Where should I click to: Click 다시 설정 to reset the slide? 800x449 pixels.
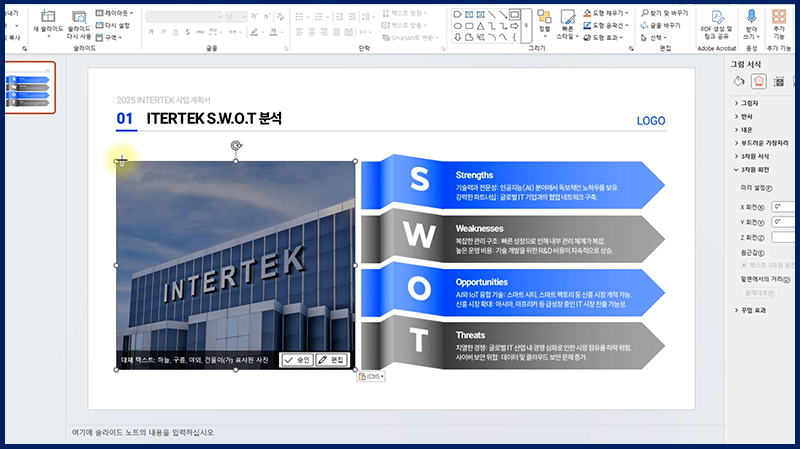click(x=113, y=25)
